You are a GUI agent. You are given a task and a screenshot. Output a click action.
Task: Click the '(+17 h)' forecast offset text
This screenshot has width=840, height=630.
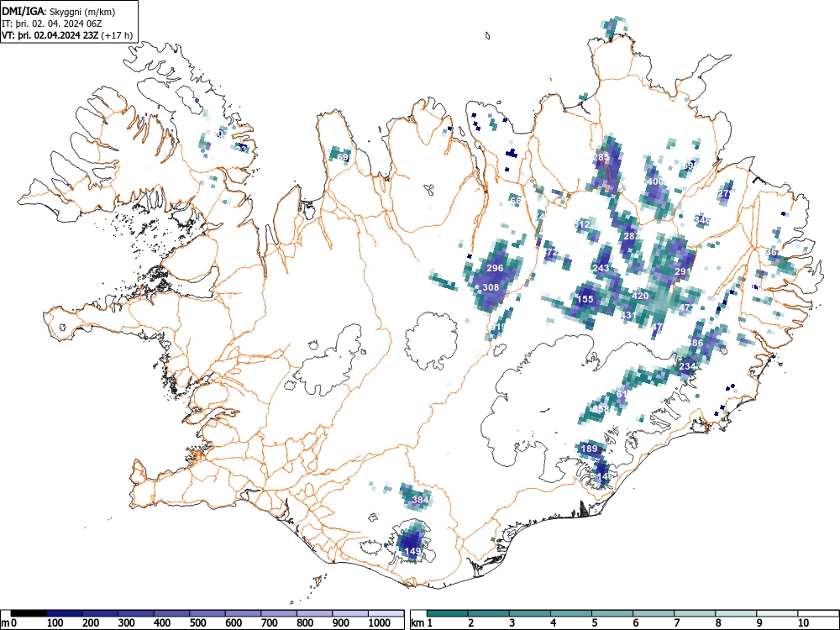click(117, 35)
